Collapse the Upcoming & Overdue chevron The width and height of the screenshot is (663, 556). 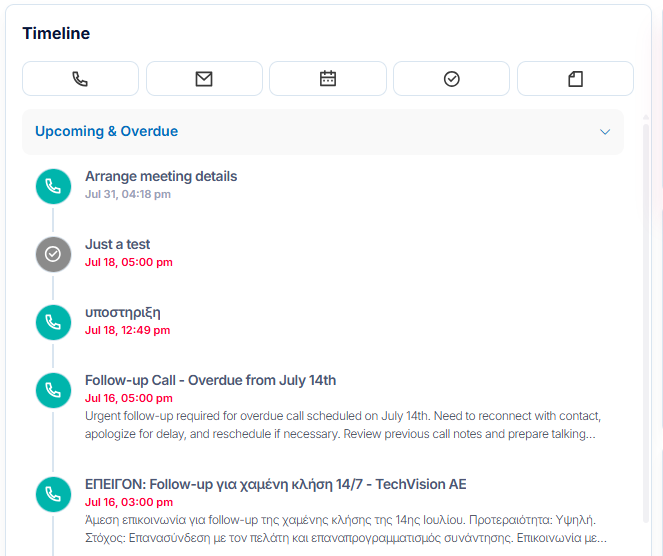(605, 132)
